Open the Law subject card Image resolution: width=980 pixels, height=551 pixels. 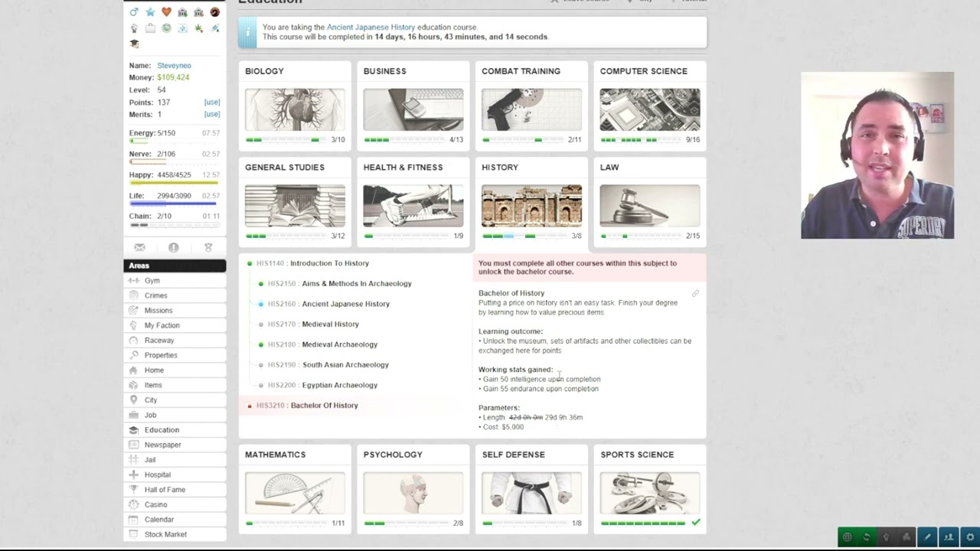650,202
